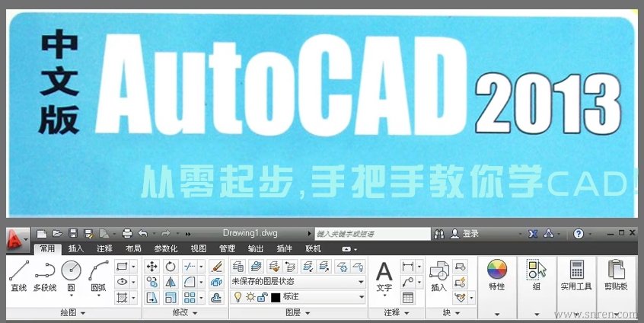This screenshot has width=644, height=323.
Task: Toggle layer on/off with the light bulb
Action: (238, 296)
